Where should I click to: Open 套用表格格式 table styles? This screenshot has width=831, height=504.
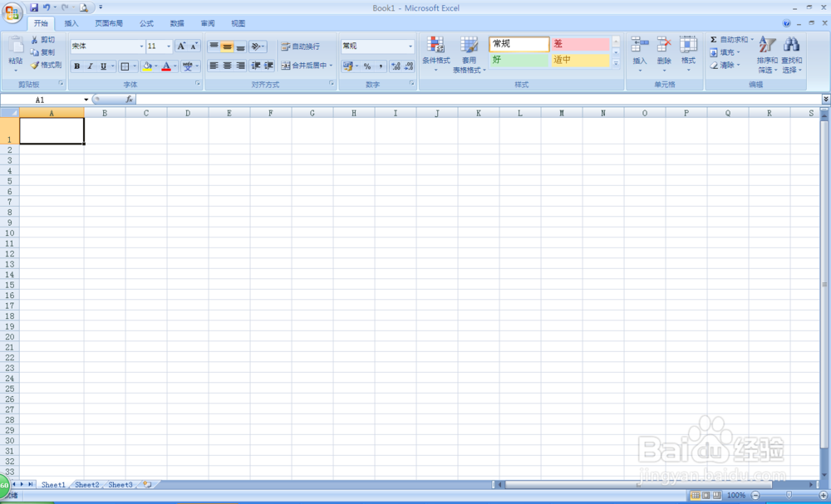coord(469,55)
